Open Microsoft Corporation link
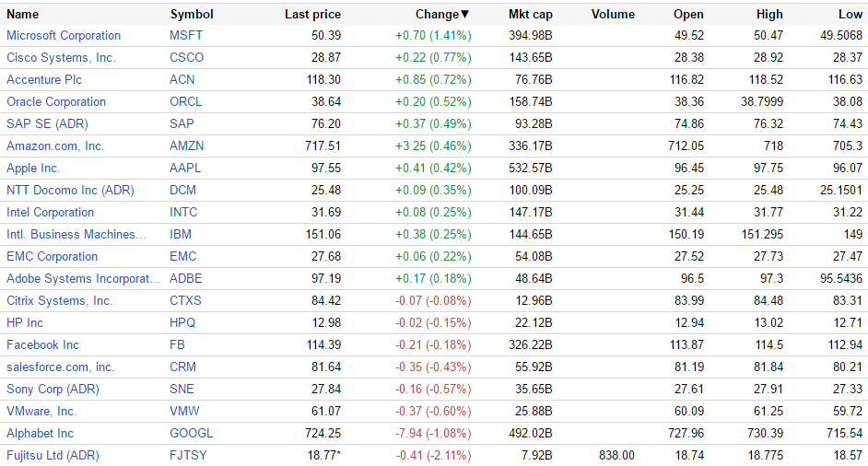 [x=64, y=36]
